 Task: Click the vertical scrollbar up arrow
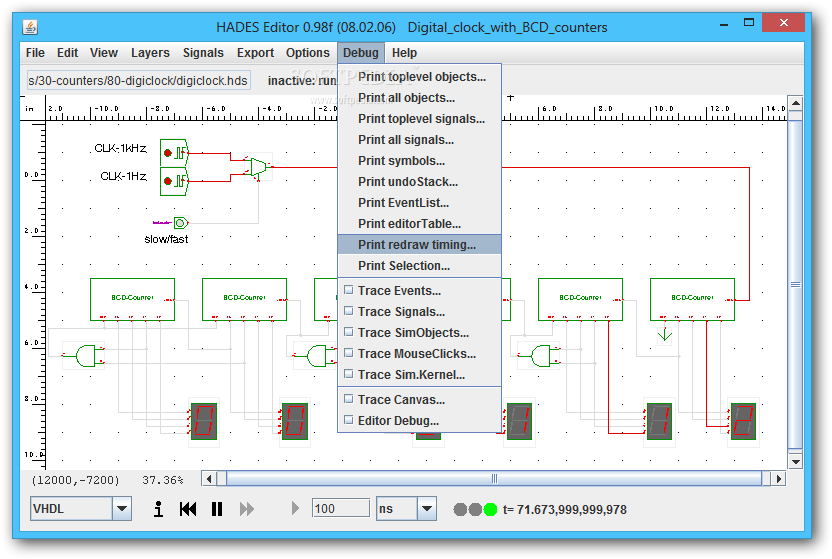(x=795, y=103)
